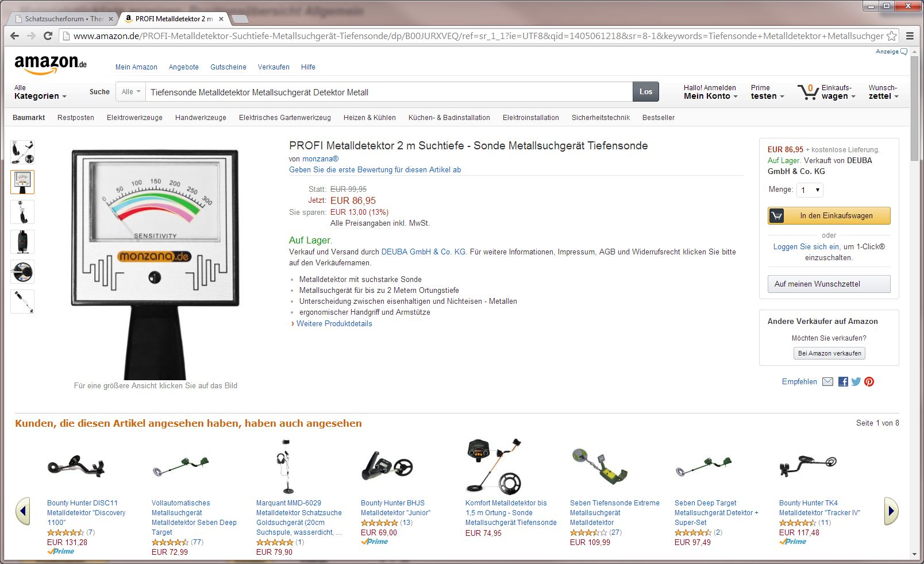Share product on Facebook icon
The width and height of the screenshot is (924, 564).
tap(843, 382)
